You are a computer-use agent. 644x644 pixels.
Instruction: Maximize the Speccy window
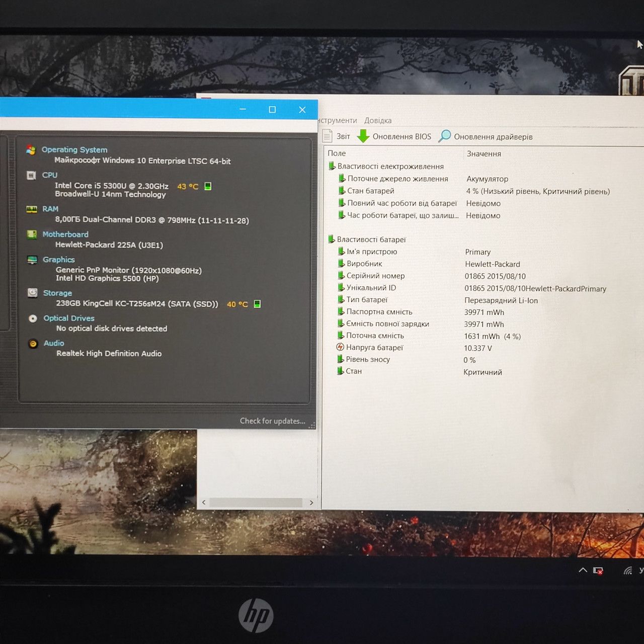(x=272, y=110)
